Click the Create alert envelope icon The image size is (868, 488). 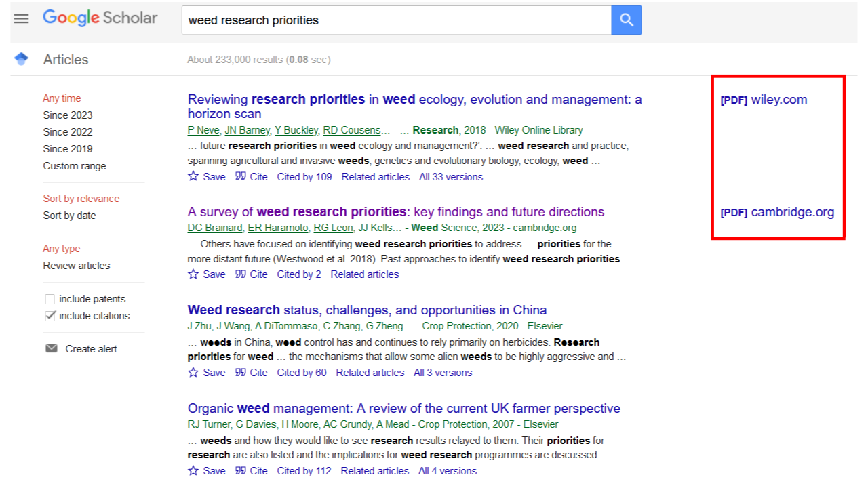(52, 348)
